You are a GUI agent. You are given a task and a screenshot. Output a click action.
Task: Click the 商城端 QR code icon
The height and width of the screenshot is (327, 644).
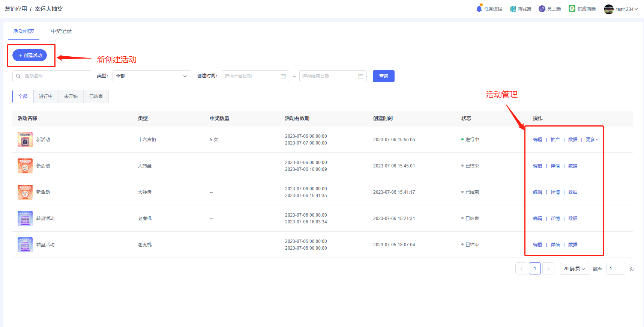point(513,9)
